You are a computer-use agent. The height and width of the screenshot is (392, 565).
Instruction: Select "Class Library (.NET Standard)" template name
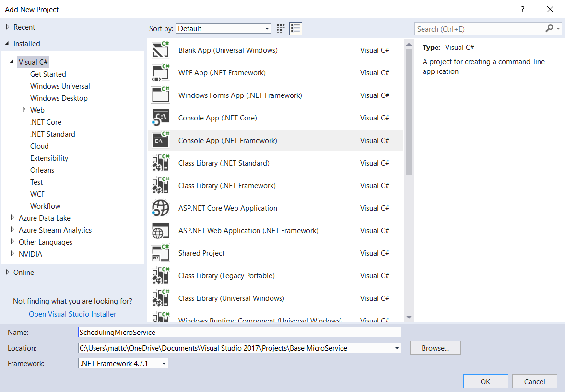[224, 163]
